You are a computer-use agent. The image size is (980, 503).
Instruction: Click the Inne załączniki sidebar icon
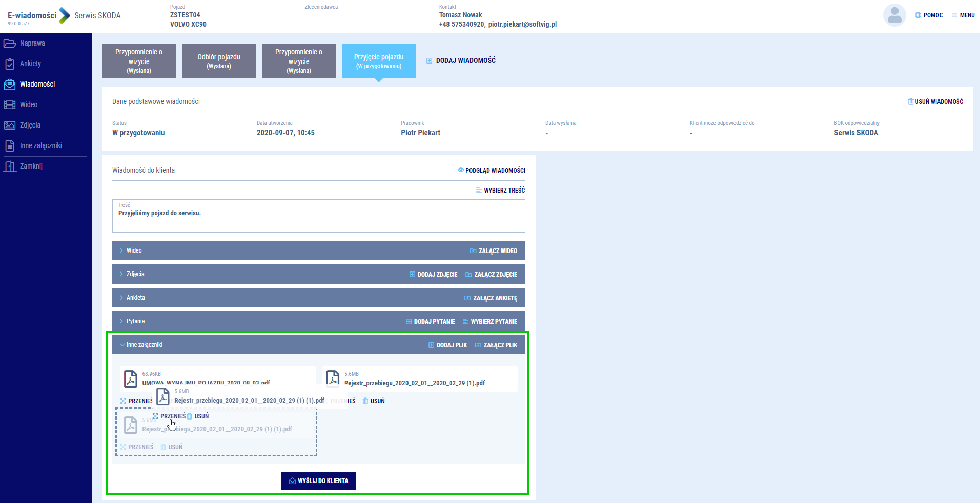coord(10,146)
